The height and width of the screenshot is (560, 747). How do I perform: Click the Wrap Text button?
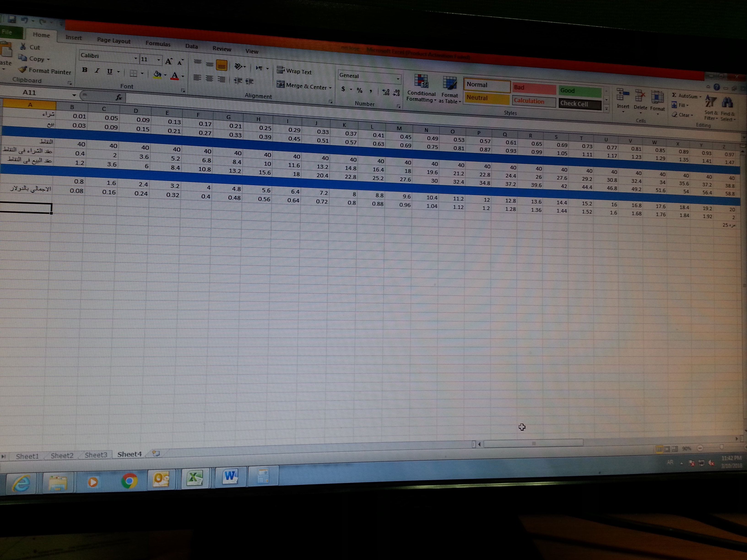(294, 71)
